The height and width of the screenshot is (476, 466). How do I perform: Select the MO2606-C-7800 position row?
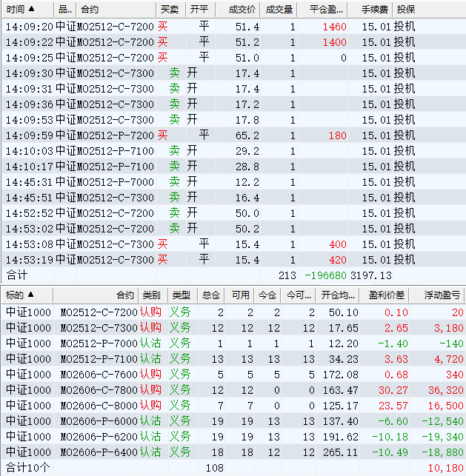coord(233,390)
